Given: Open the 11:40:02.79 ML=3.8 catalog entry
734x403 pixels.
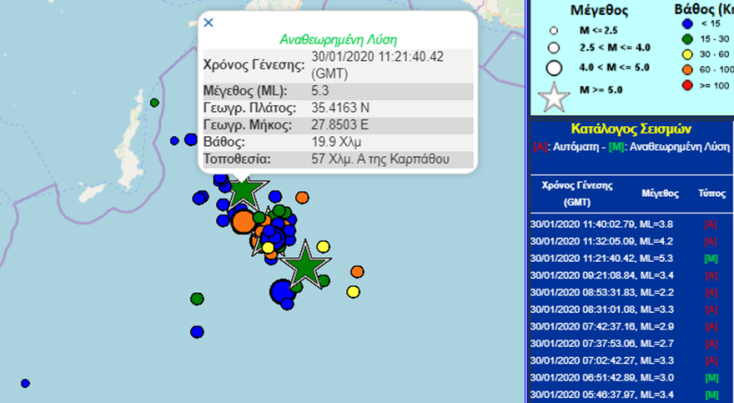Looking at the screenshot, I should coord(609,222).
